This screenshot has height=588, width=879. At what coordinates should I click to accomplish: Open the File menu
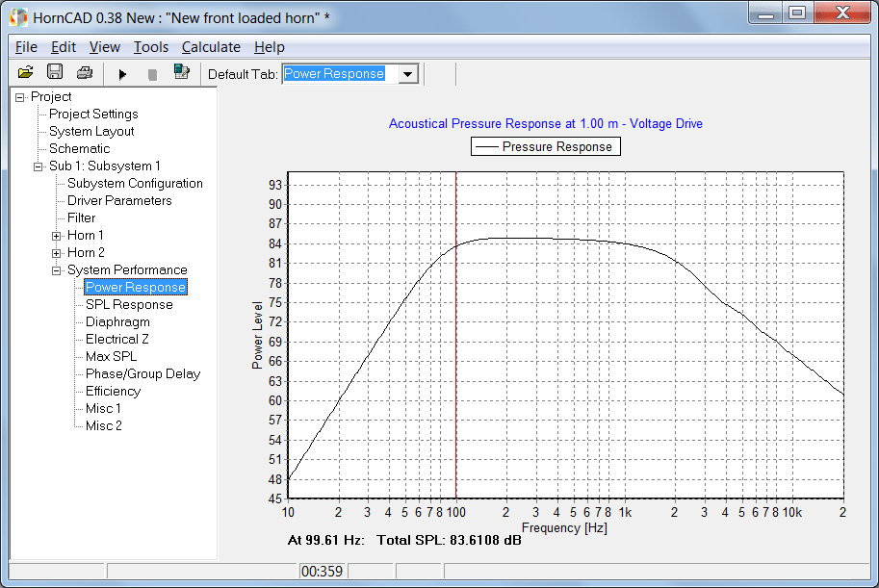tap(26, 47)
